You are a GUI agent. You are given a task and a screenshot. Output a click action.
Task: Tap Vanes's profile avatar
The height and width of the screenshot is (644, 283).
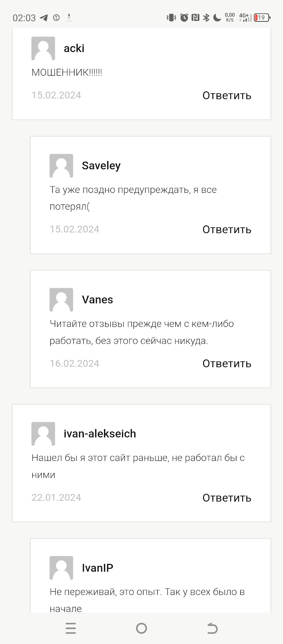[x=61, y=299]
